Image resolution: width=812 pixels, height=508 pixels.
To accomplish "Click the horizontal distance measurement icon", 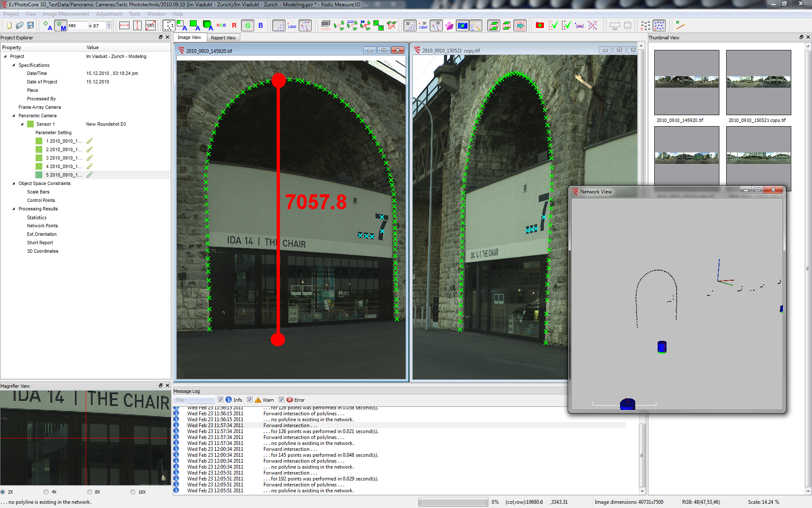I will [x=124, y=25].
